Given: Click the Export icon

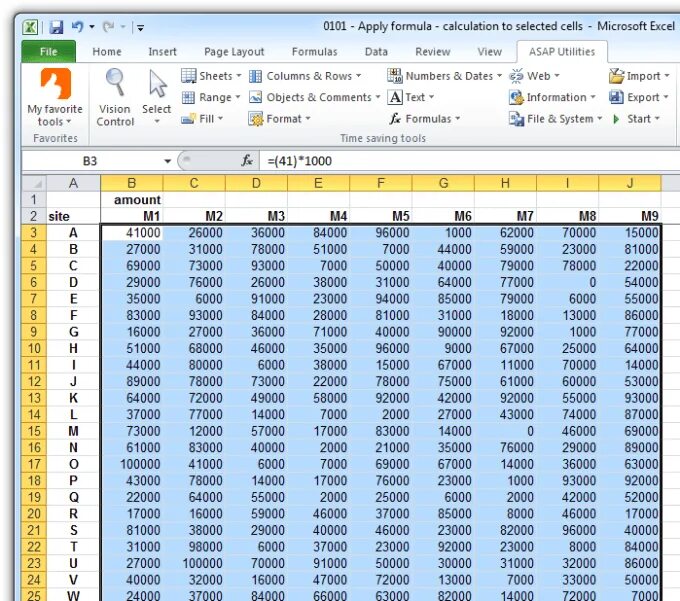Looking at the screenshot, I should click(616, 97).
